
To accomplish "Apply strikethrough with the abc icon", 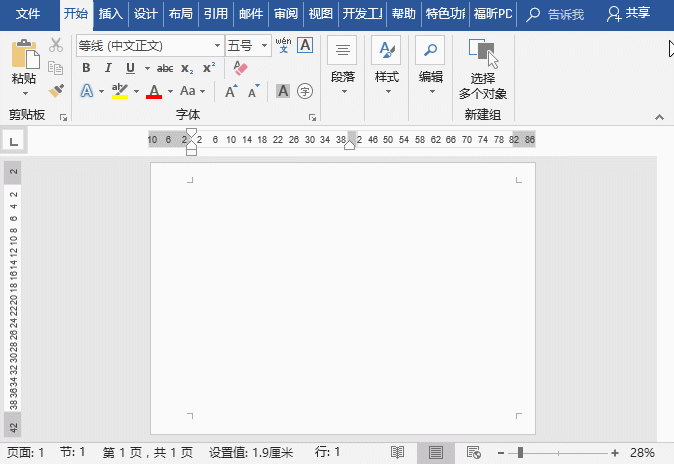I will pyautogui.click(x=165, y=68).
